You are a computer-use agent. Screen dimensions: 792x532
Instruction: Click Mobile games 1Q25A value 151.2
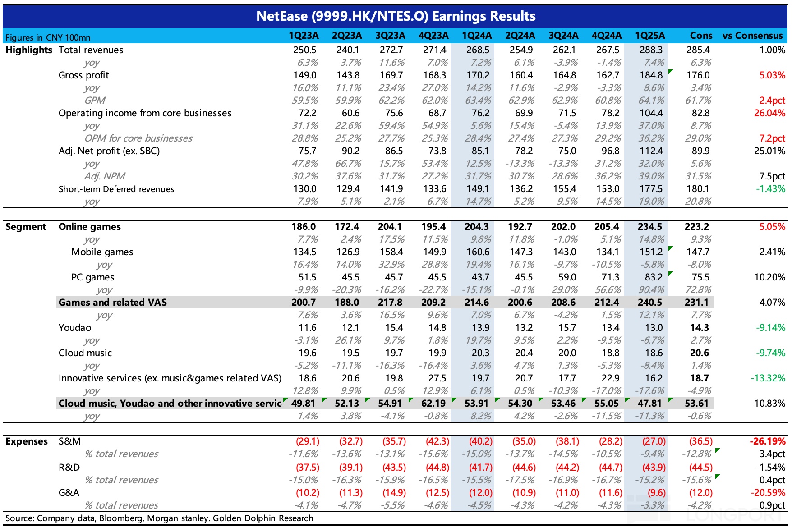click(651, 252)
